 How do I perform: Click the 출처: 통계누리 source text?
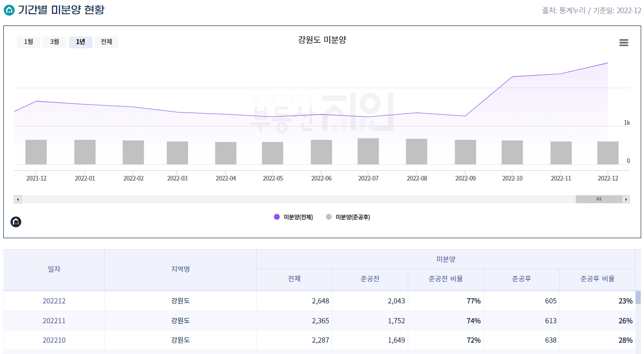coord(563,10)
